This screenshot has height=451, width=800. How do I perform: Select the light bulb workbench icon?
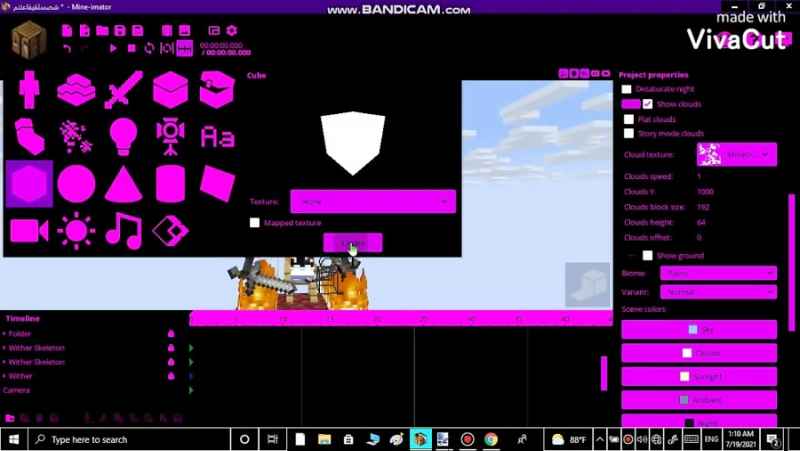[x=123, y=137]
